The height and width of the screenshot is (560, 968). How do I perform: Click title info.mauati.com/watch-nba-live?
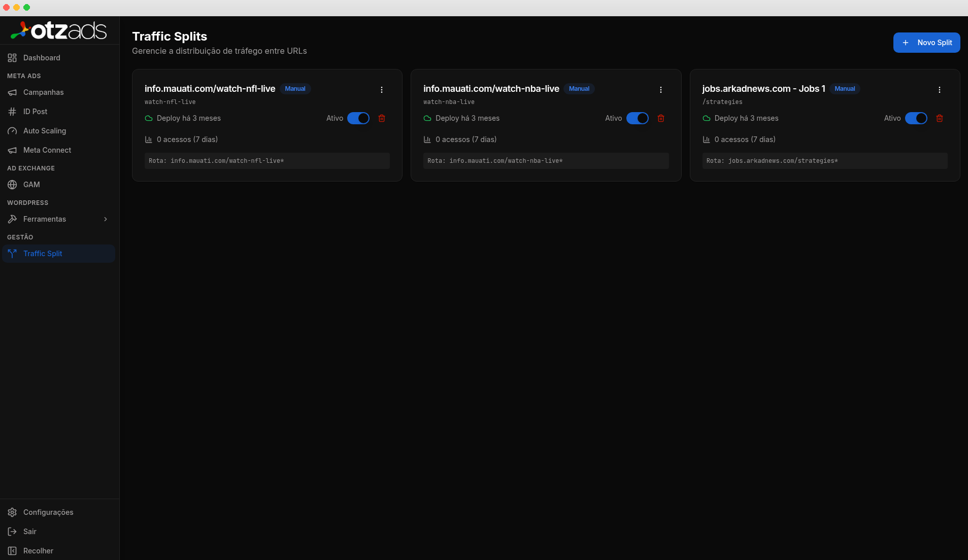click(491, 89)
